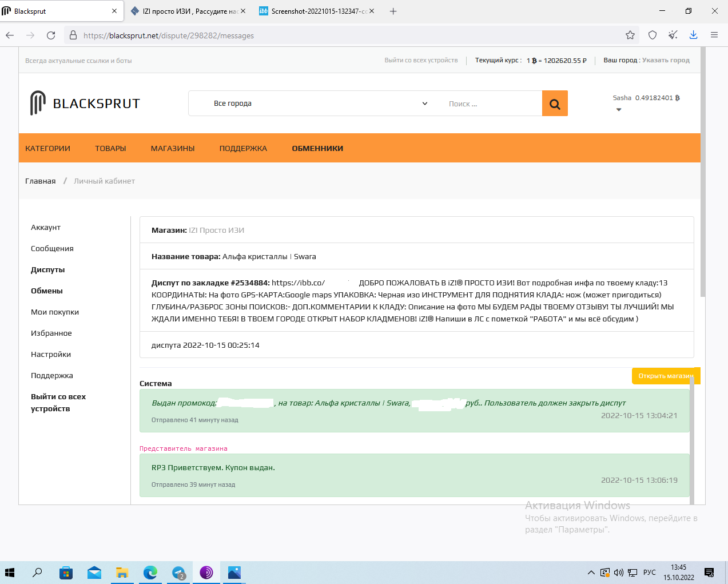Click the page vertical scrollbar
Image resolution: width=728 pixels, height=584 pixels.
point(703,172)
